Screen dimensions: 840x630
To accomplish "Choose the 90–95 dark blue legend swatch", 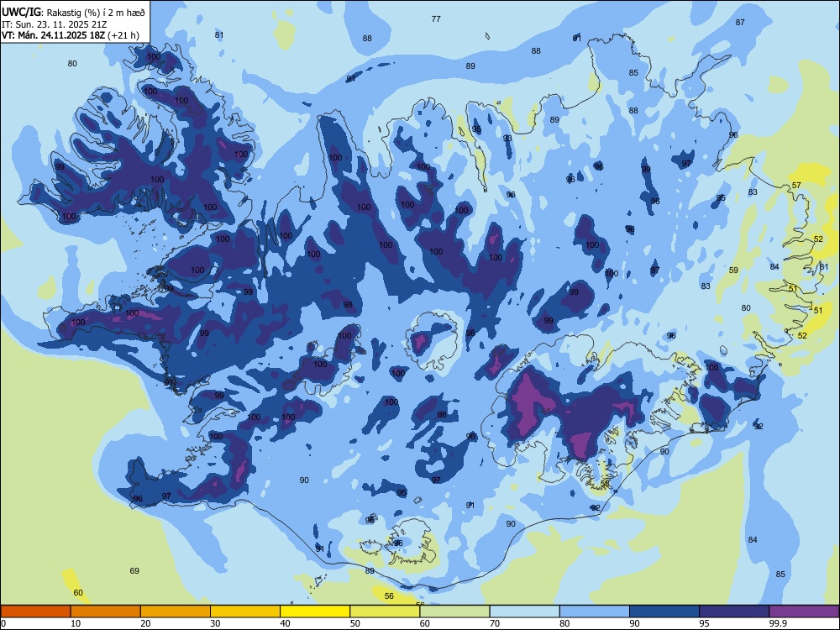I will 664,612.
